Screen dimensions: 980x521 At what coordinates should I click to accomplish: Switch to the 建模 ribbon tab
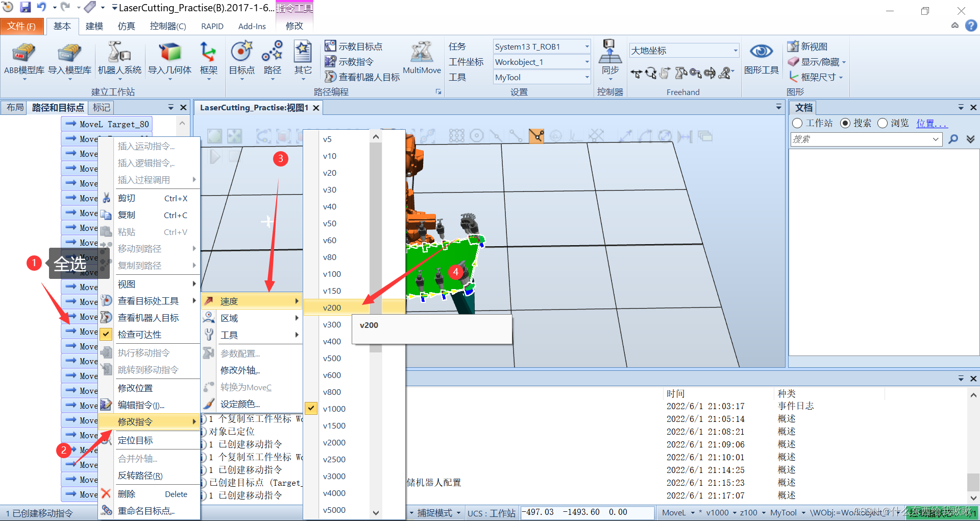94,26
